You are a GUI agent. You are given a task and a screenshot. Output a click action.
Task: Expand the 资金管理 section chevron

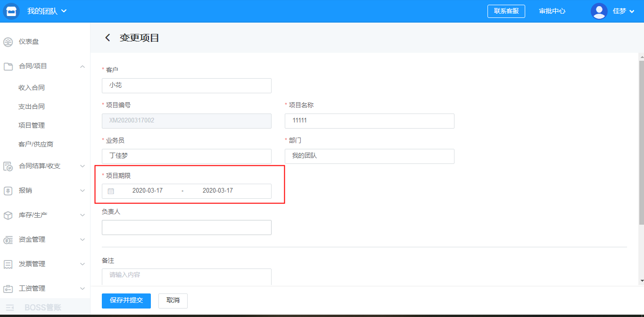[x=83, y=240]
